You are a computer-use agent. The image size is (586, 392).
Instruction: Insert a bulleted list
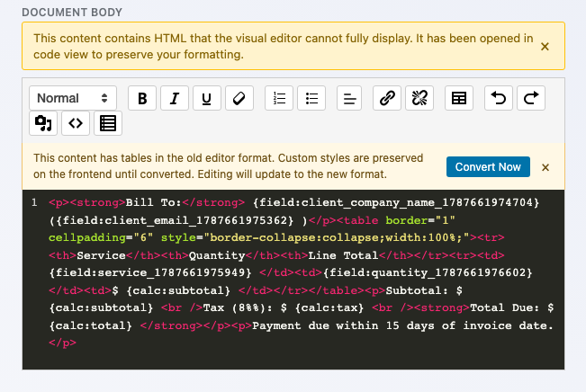tap(311, 98)
